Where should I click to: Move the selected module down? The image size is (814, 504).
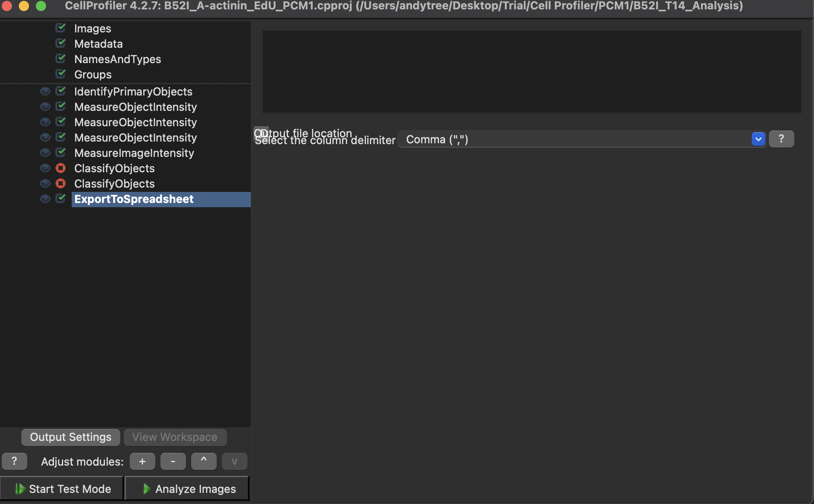point(234,461)
